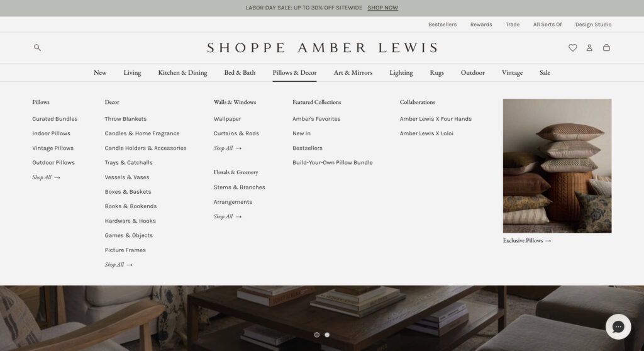The image size is (644, 351).
Task: Click Shop All under Walls & Windows
Action: coord(227,148)
